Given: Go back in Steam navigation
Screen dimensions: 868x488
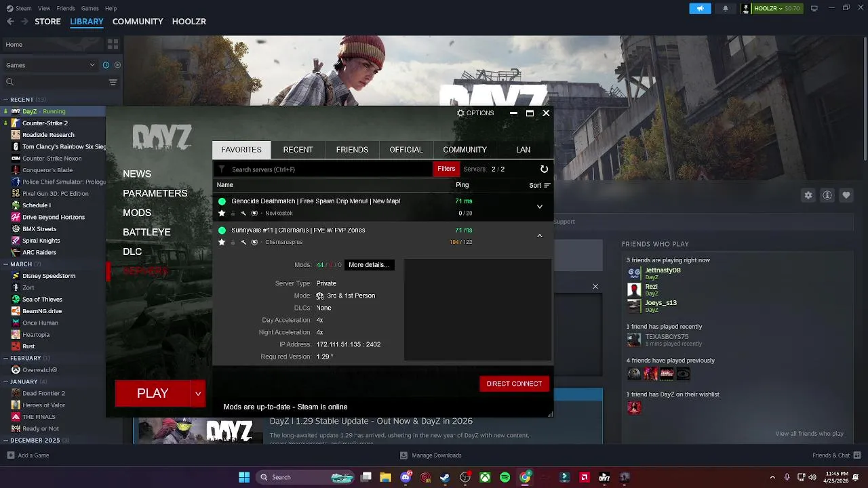Looking at the screenshot, I should [x=10, y=22].
